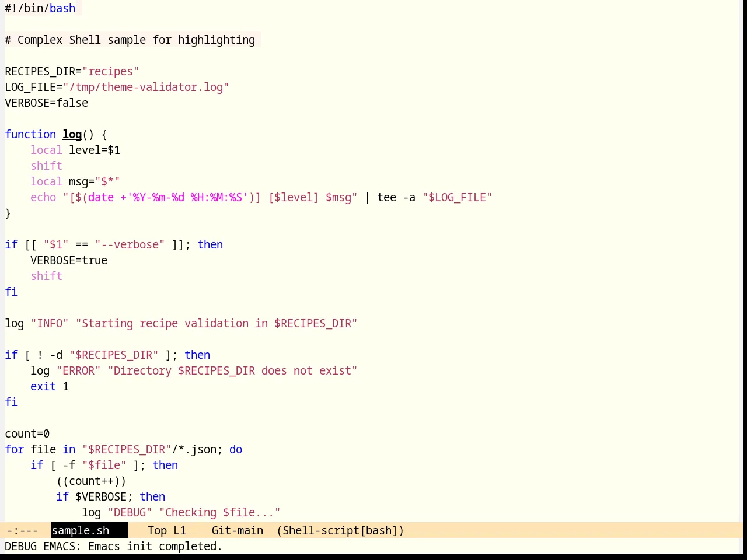
Task: Click the count=0 line
Action: tap(27, 433)
